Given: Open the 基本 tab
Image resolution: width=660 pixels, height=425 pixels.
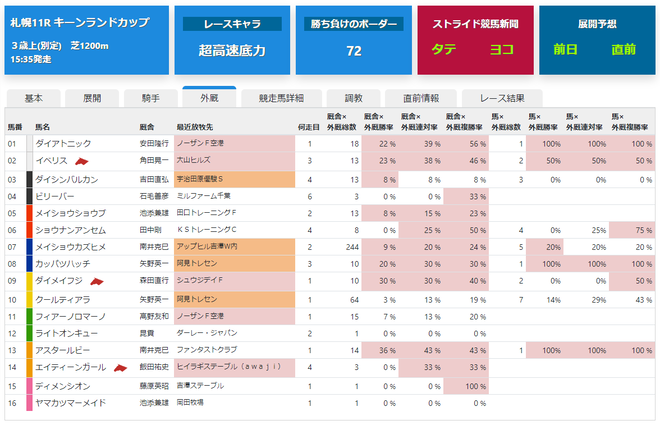Looking at the screenshot, I should click(x=34, y=98).
